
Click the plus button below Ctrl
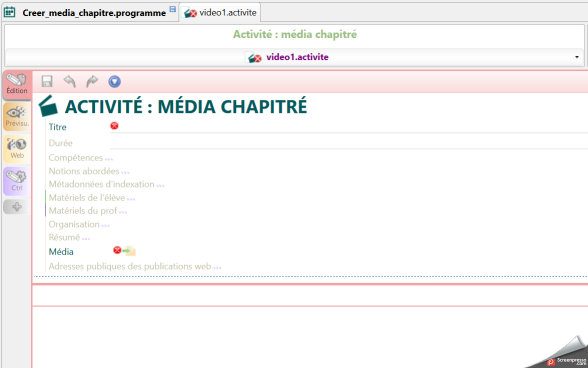coord(17,207)
